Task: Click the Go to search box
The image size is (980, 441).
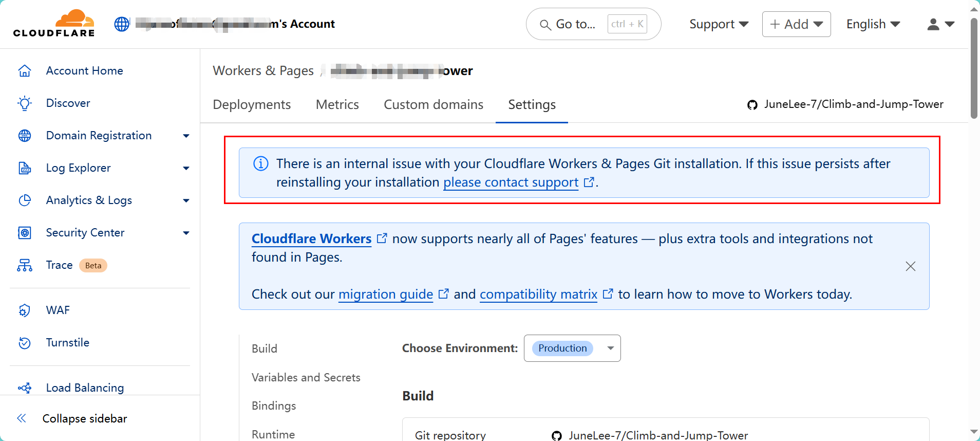Action: pos(593,24)
